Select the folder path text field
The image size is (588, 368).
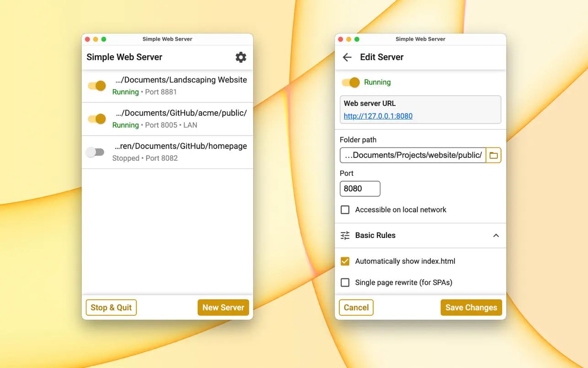tap(412, 155)
